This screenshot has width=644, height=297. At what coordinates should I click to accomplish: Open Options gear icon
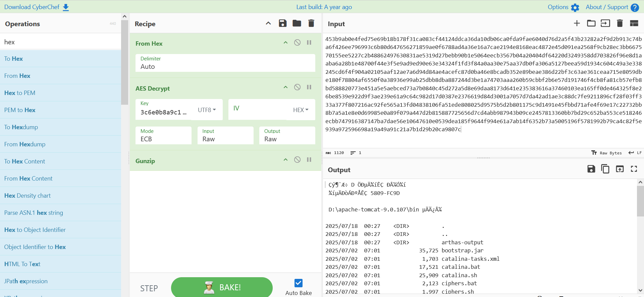coord(575,7)
